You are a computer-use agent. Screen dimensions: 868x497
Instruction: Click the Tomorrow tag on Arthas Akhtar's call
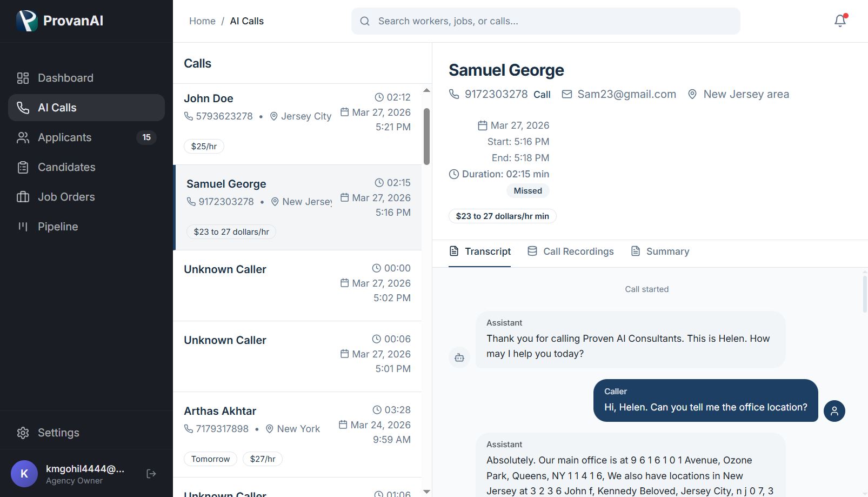click(210, 459)
